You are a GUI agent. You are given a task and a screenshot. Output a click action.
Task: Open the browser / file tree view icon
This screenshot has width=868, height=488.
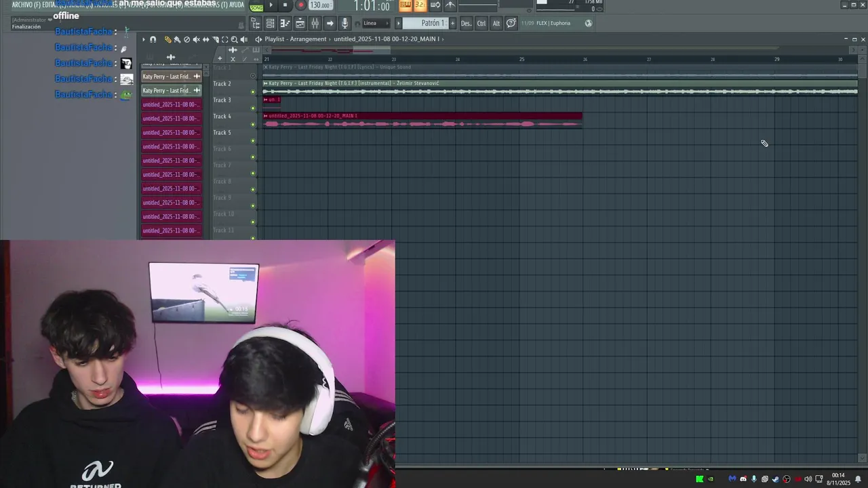[x=256, y=23]
